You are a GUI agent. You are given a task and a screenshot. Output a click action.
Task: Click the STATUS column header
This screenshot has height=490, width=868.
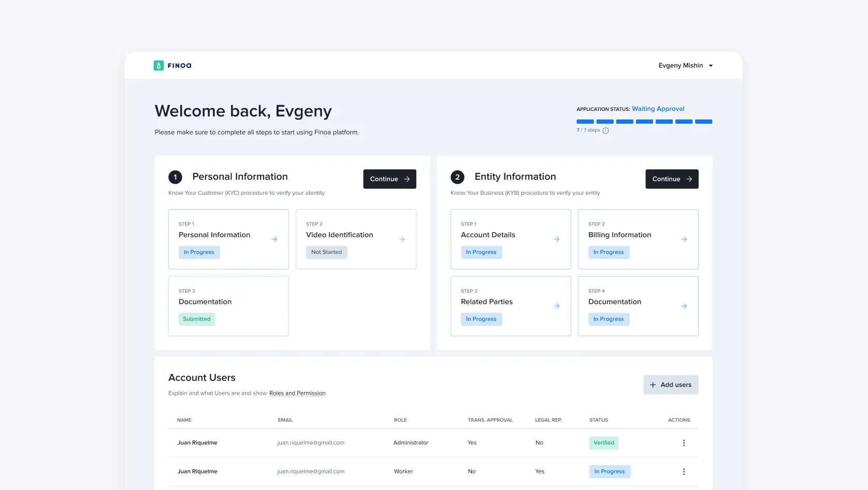coord(599,420)
